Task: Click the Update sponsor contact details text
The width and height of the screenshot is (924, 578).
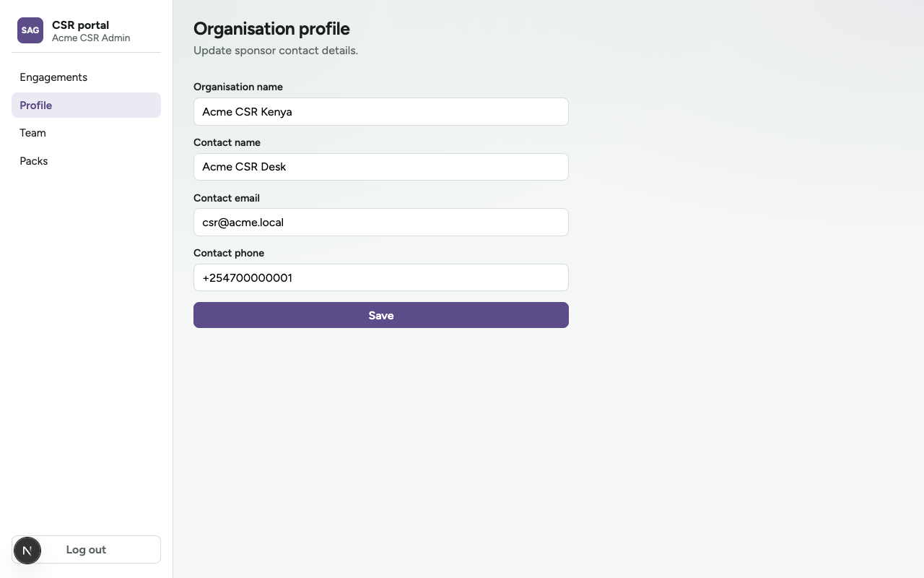Action: pyautogui.click(x=276, y=51)
